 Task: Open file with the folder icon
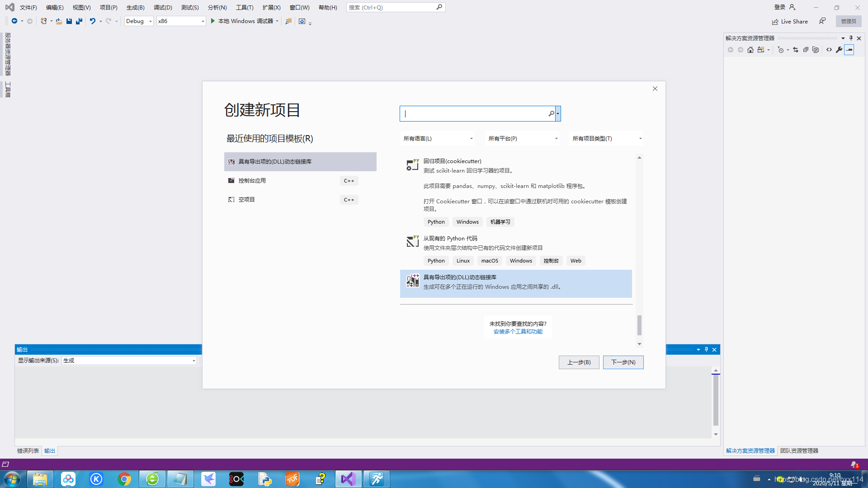click(59, 21)
